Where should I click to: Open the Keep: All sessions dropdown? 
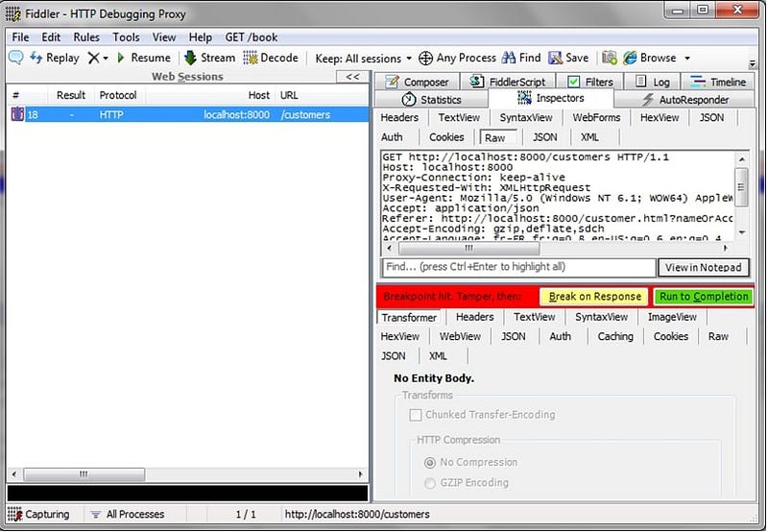tap(363, 59)
